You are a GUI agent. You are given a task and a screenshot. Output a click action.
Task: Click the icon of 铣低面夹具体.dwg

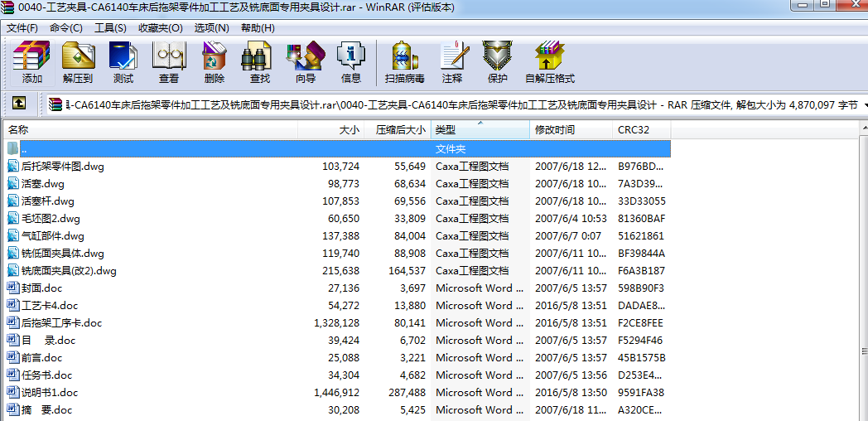[x=13, y=253]
